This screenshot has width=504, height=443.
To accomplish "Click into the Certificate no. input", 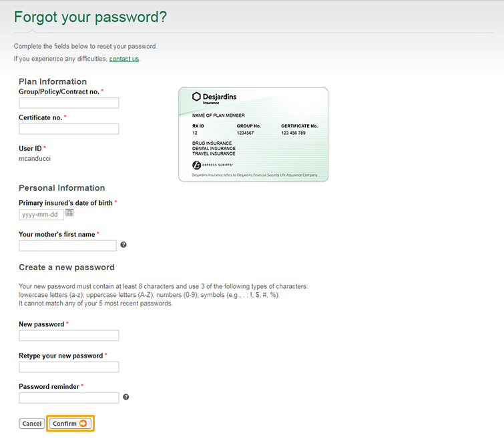I will (x=69, y=129).
